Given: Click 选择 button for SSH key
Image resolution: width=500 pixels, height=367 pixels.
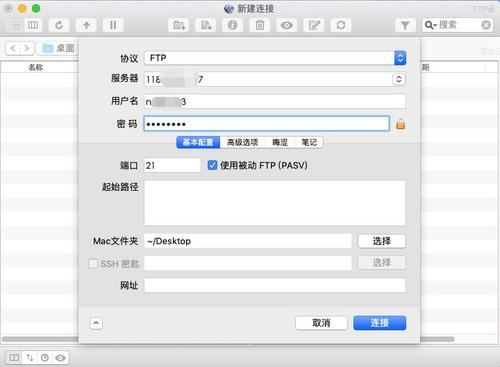Looking at the screenshot, I should (x=382, y=263).
